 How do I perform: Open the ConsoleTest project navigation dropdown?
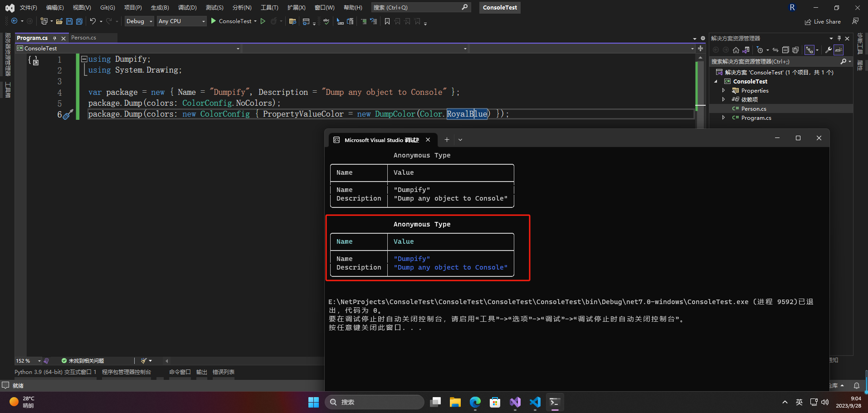coord(128,49)
